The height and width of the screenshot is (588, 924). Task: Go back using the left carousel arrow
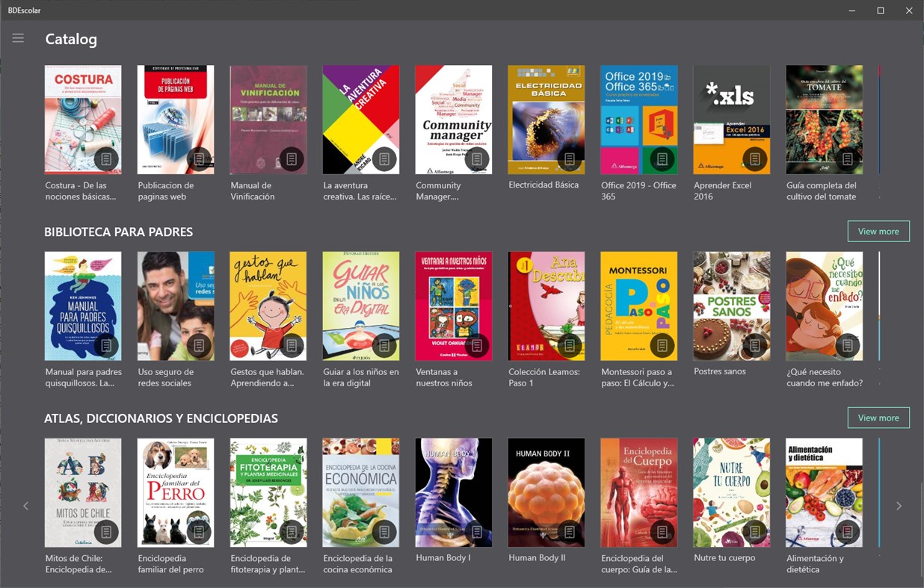(26, 506)
